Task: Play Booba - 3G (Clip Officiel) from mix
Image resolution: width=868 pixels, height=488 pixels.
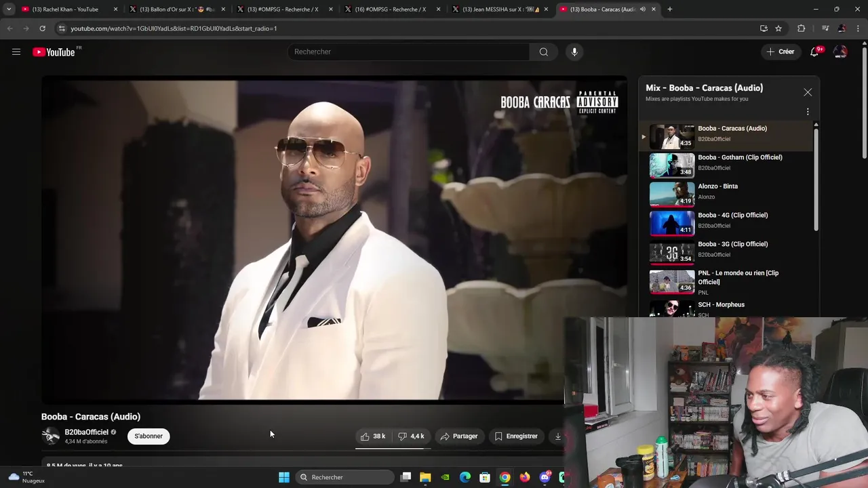Action: pyautogui.click(x=726, y=252)
